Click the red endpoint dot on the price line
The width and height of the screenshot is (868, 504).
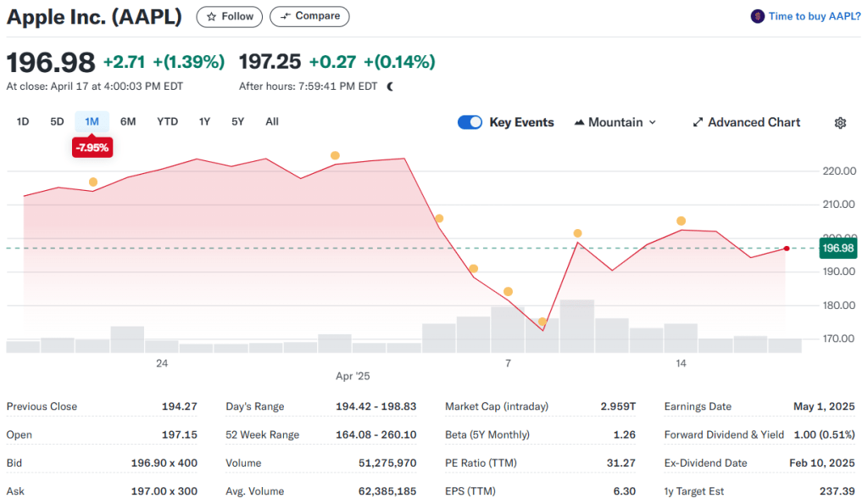[787, 249]
